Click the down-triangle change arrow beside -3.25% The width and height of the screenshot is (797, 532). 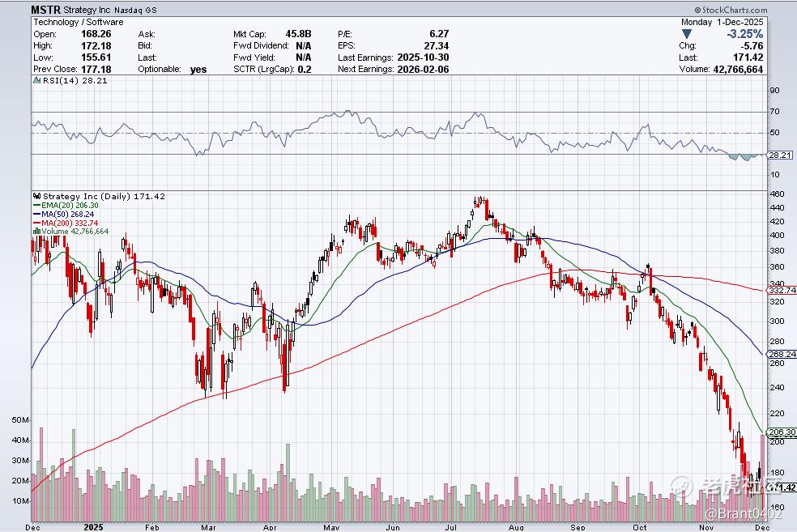[x=687, y=34]
